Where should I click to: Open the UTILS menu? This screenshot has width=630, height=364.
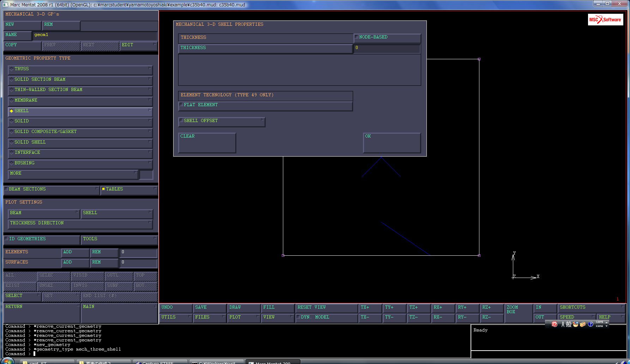coord(176,318)
